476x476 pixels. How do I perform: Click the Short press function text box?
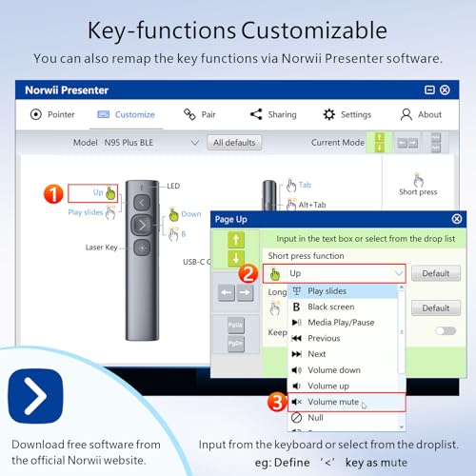334,273
